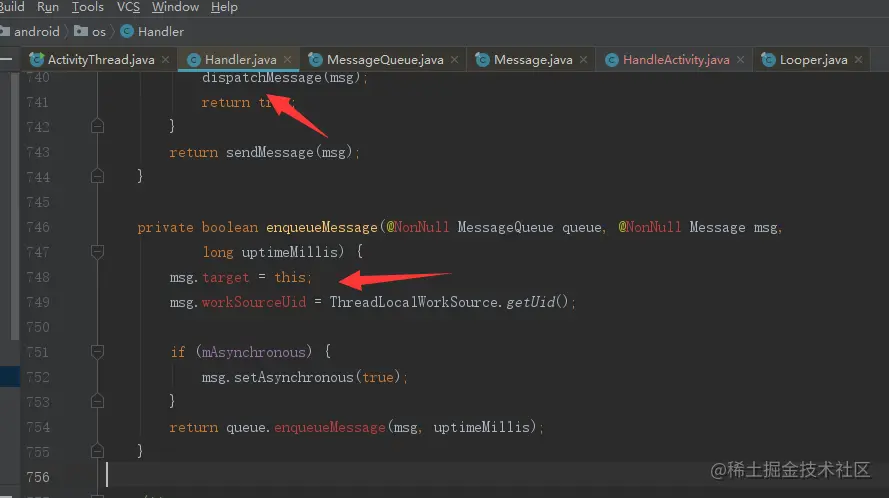This screenshot has width=889, height=498.
Task: Click the os folder icon in breadcrumb
Action: (81, 31)
